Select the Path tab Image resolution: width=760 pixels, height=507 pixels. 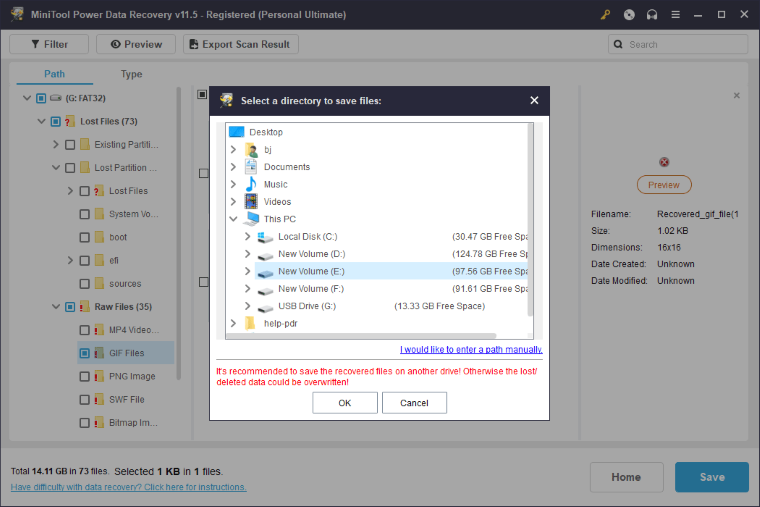coord(55,74)
